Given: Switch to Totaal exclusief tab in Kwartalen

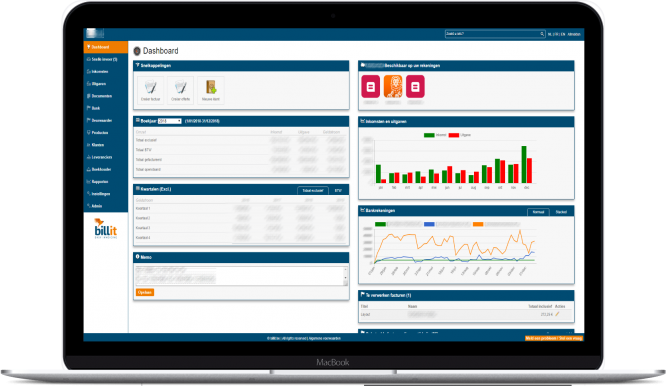Looking at the screenshot, I should 313,191.
